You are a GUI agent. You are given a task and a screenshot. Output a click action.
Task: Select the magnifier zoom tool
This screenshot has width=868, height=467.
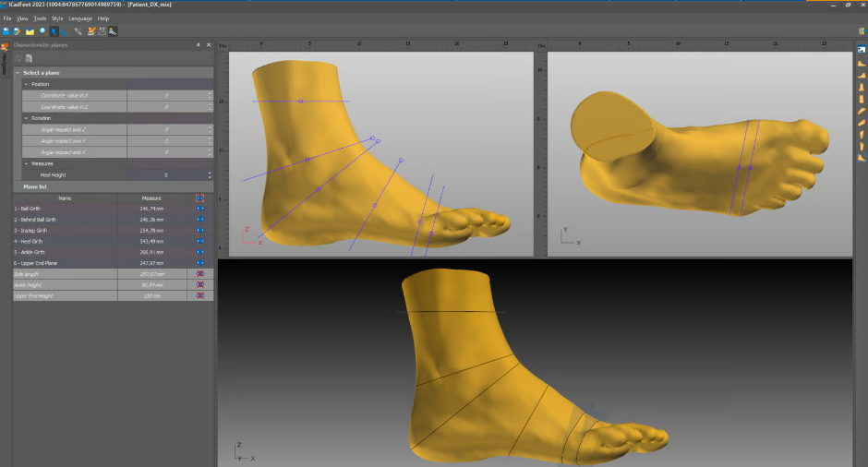tap(42, 31)
